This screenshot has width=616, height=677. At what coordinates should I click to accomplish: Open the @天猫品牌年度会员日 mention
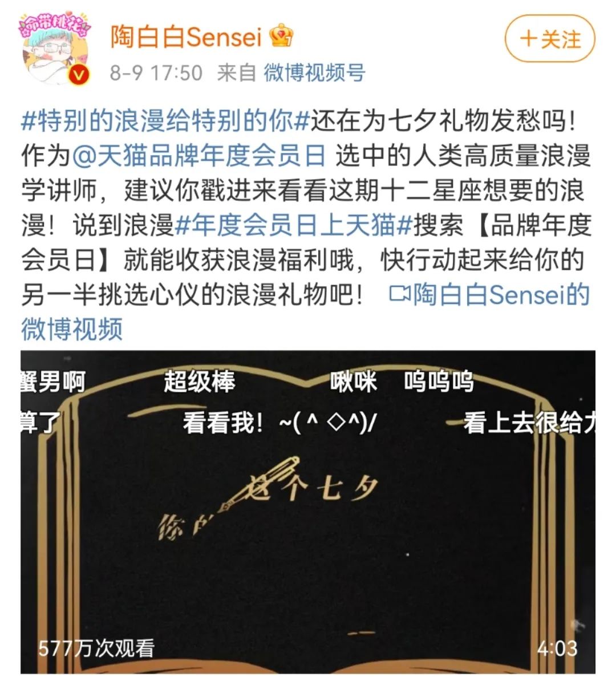[199, 156]
